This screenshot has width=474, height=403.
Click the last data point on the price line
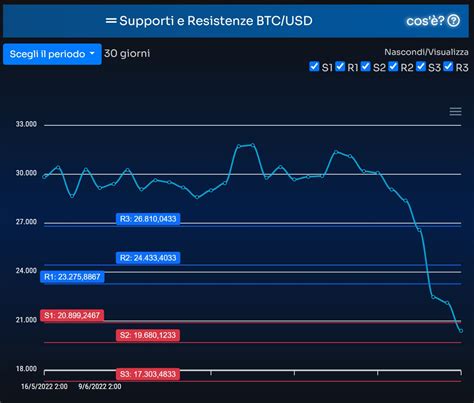(461, 331)
